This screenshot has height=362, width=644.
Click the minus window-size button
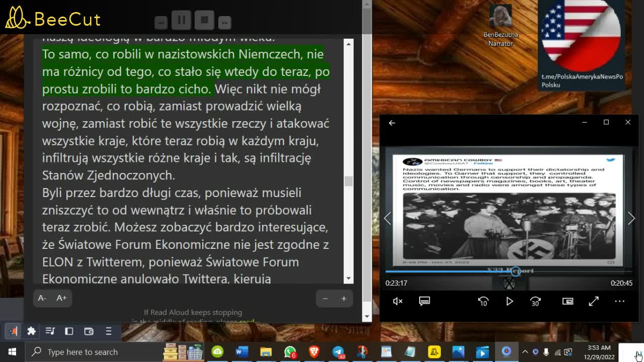pos(325,299)
